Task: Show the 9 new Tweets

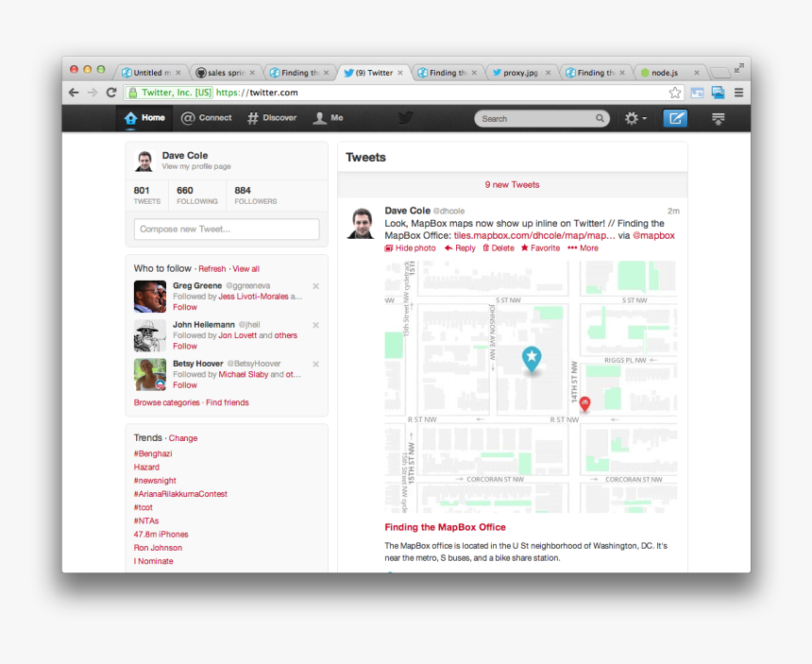Action: (x=512, y=185)
